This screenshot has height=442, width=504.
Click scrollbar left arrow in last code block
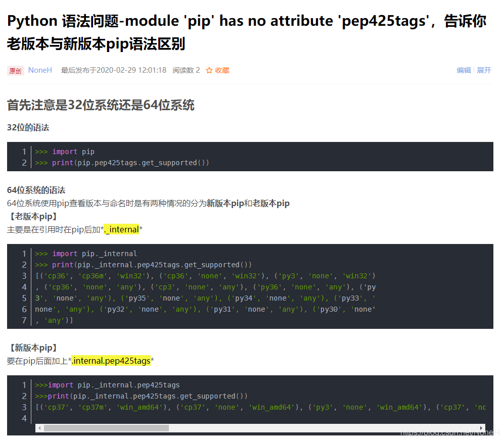(x=39, y=428)
